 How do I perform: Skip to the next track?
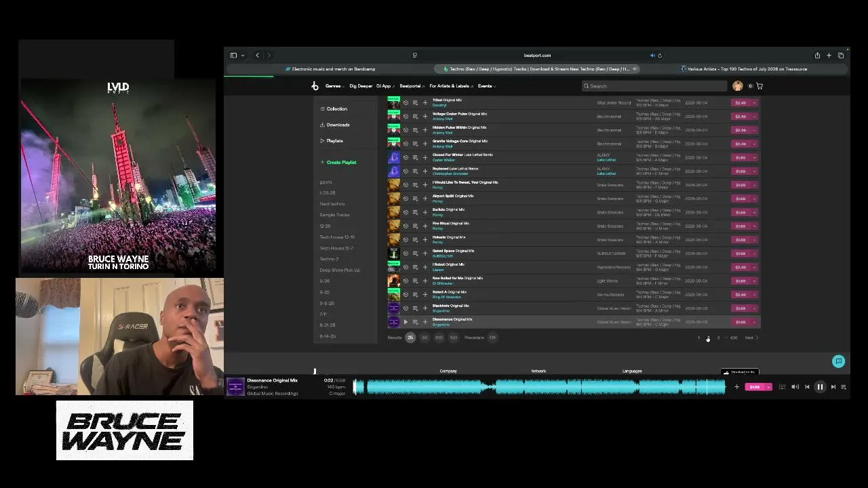[x=833, y=387]
